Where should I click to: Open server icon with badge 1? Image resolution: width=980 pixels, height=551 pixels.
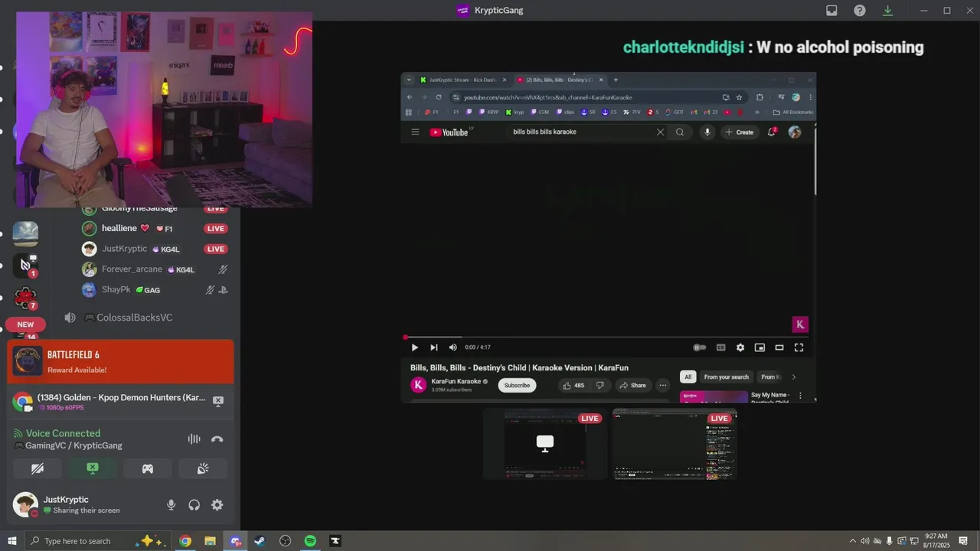coord(25,265)
